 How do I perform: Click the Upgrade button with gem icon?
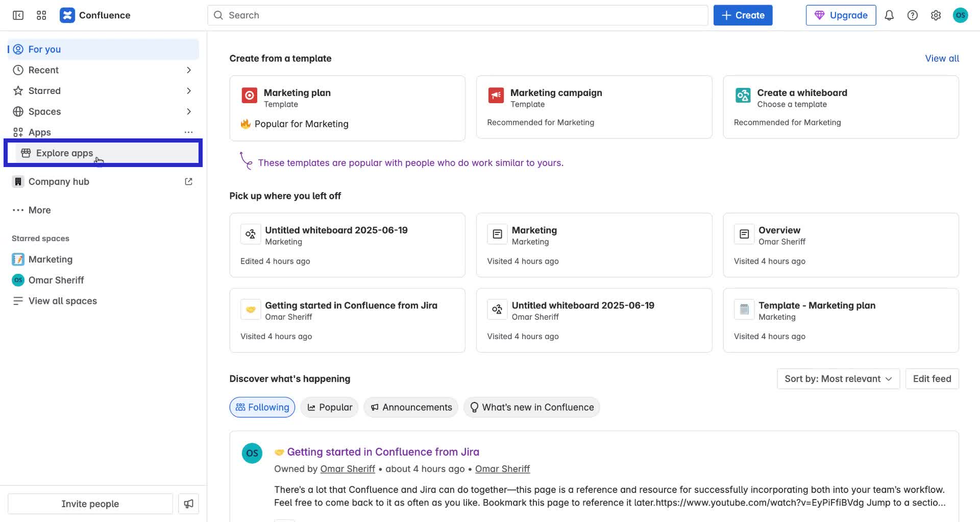(x=841, y=15)
